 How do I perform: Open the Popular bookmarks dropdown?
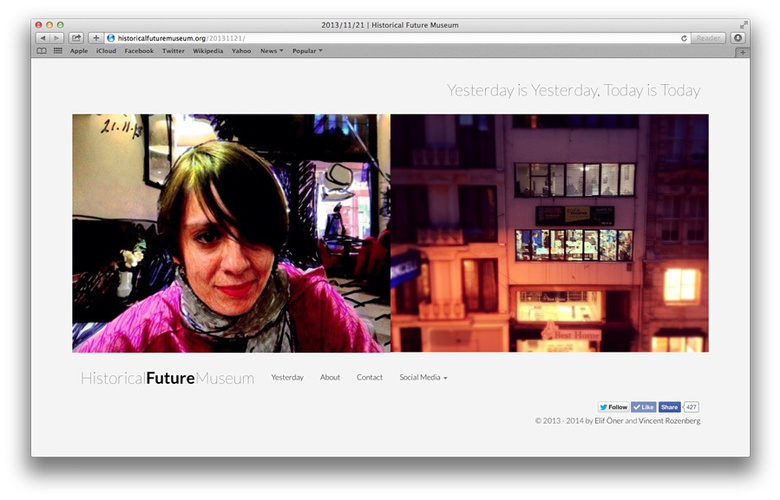(307, 50)
